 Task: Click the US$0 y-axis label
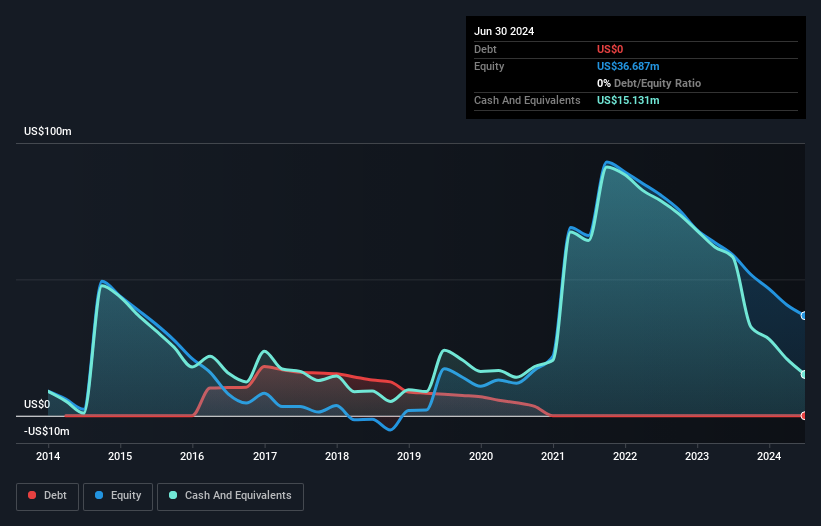pos(37,404)
